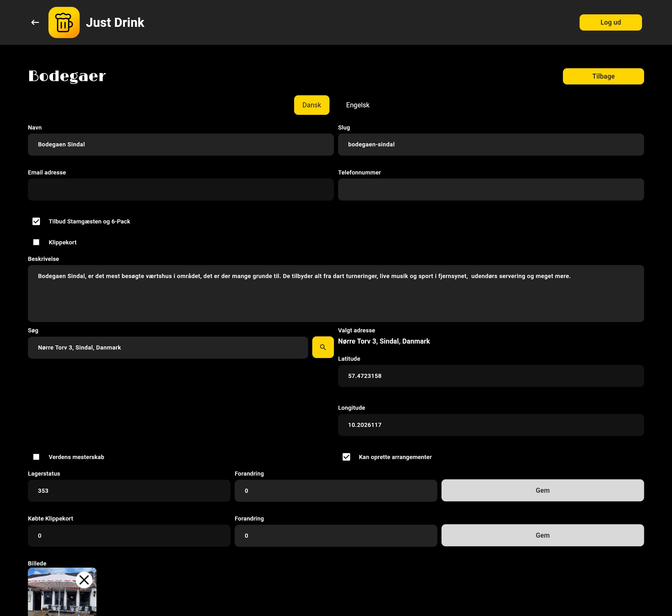Focus the Forandring field next to Købte Klippekort
This screenshot has height=616, width=672.
(335, 535)
